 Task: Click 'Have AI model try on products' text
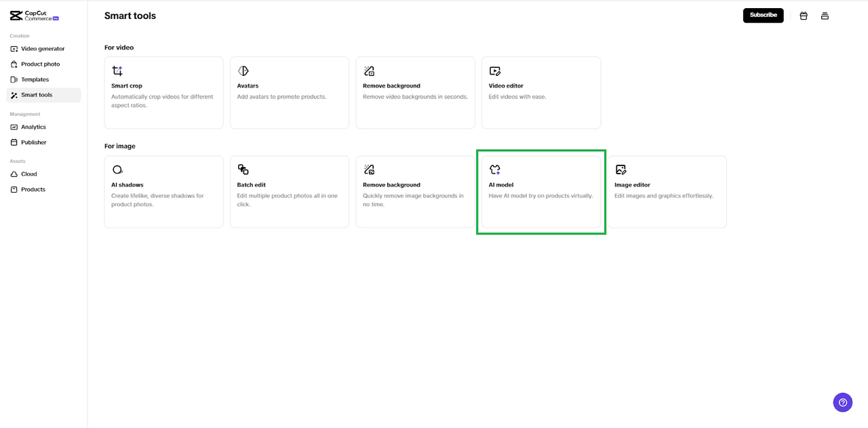(540, 196)
